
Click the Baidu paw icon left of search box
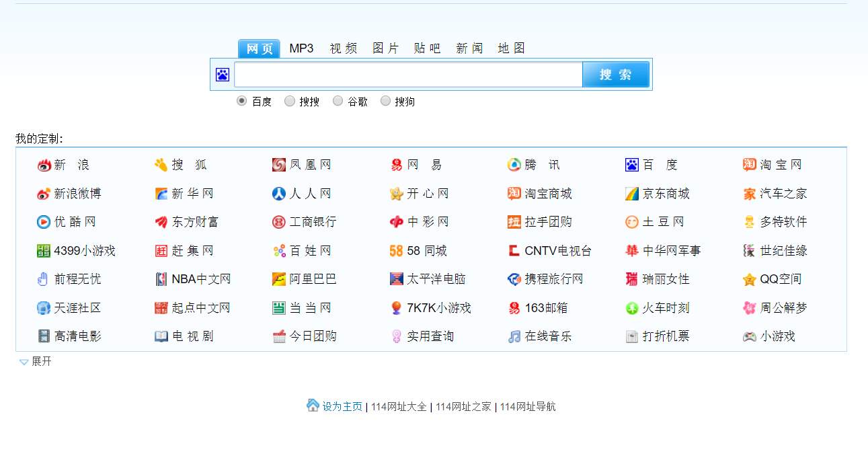tap(223, 75)
